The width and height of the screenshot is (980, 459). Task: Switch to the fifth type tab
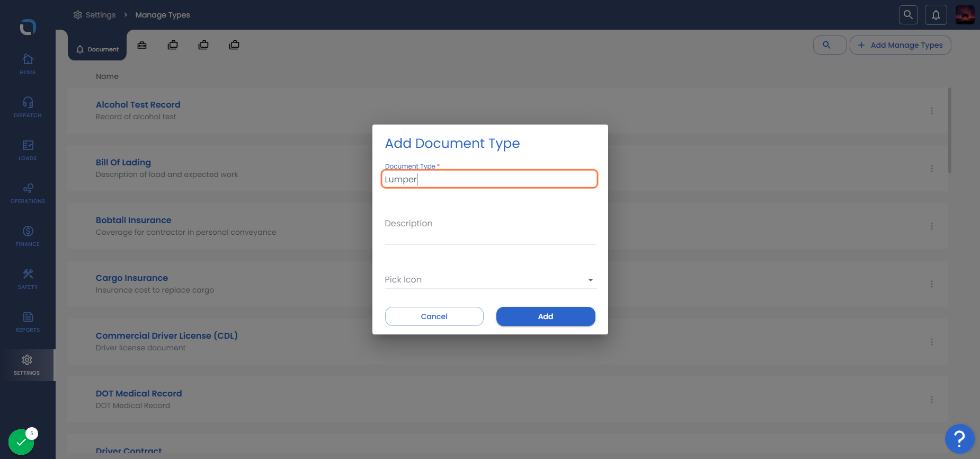click(234, 45)
